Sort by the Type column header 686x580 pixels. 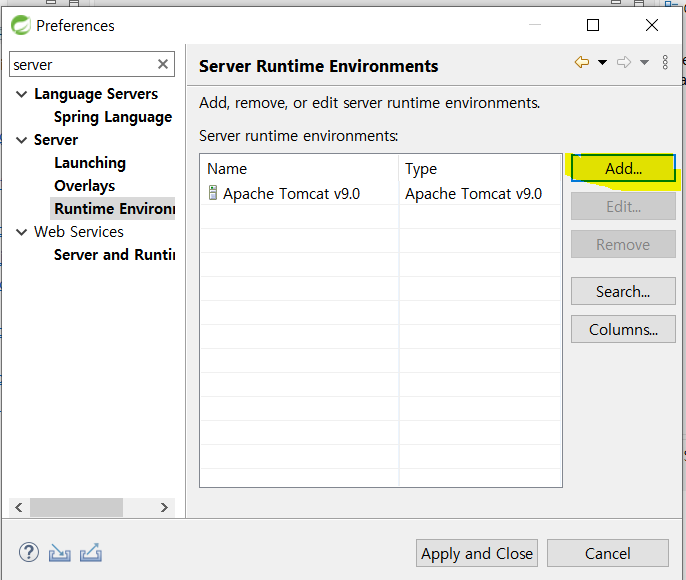[480, 168]
